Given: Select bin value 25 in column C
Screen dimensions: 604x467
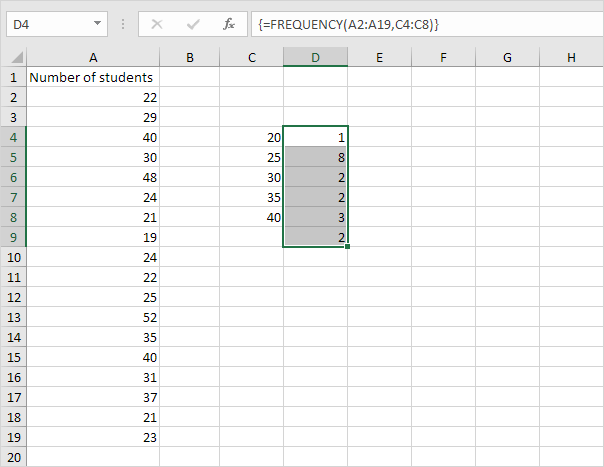Looking at the screenshot, I should click(x=252, y=158).
